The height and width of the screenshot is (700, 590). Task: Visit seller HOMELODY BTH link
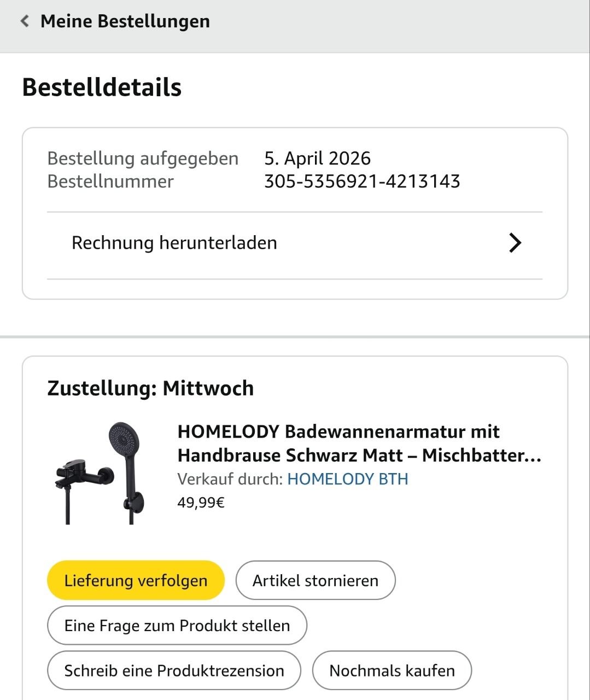[347, 479]
